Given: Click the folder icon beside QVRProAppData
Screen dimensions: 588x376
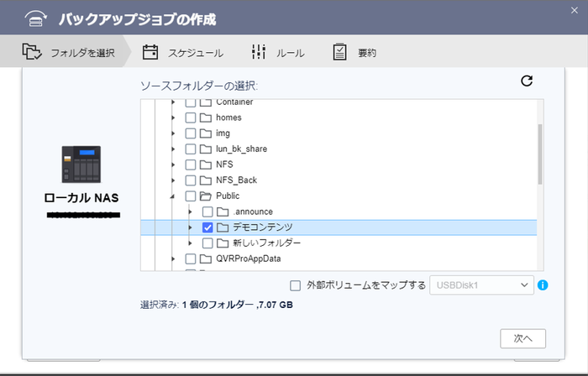Looking at the screenshot, I should click(206, 258).
